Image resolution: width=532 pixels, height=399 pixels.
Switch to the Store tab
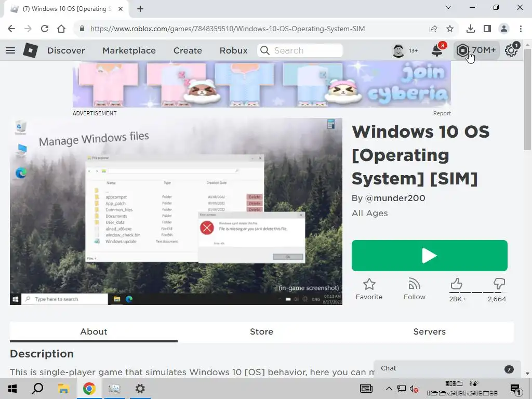[x=262, y=332]
